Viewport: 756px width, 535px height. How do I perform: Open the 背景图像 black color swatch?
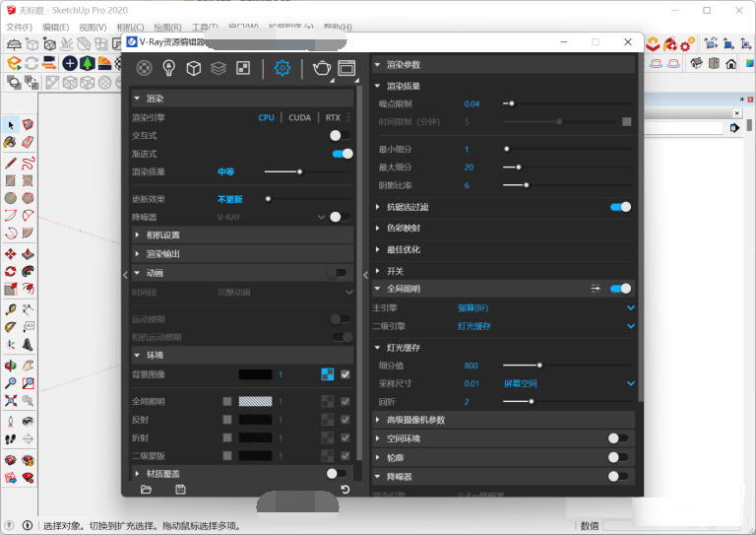pos(256,374)
